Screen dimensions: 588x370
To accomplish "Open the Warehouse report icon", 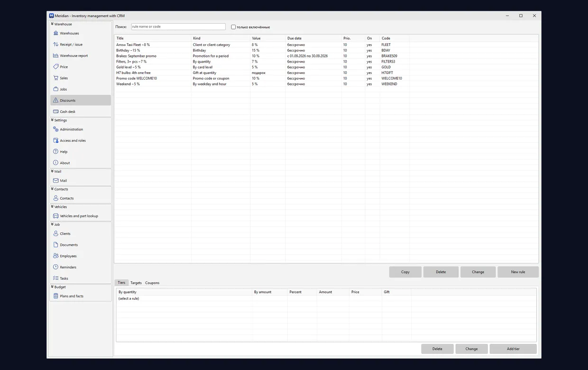I will coord(55,55).
